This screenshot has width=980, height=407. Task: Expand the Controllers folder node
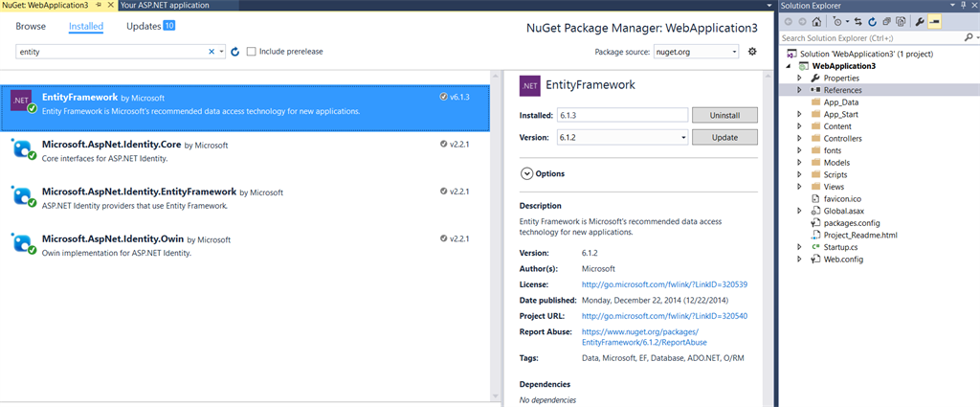pos(799,139)
